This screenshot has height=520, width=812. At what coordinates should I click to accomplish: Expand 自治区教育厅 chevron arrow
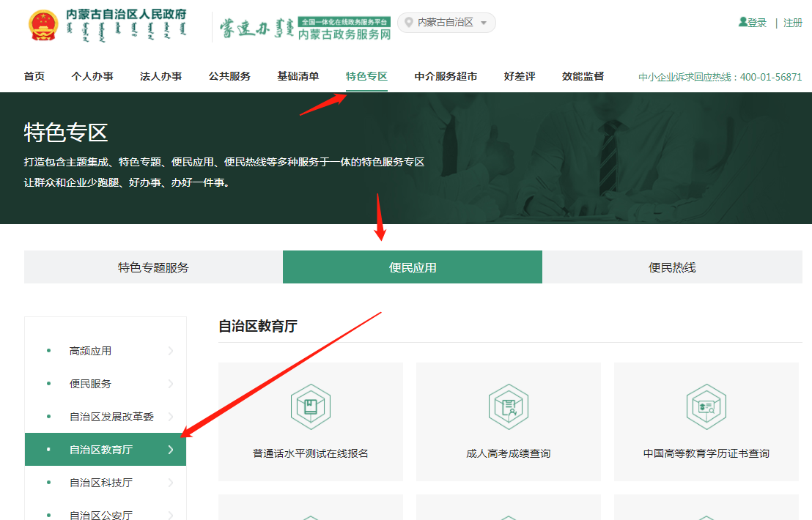click(x=171, y=450)
